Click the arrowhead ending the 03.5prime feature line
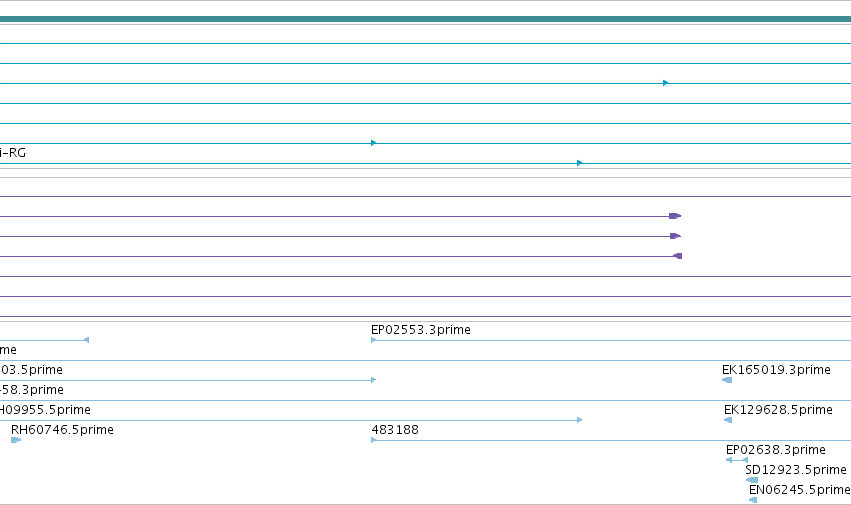The image size is (851, 505). pyautogui.click(x=373, y=380)
